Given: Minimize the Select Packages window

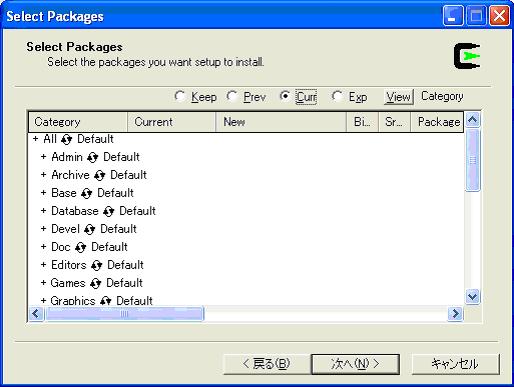Looking at the screenshot, I should click(x=453, y=15).
